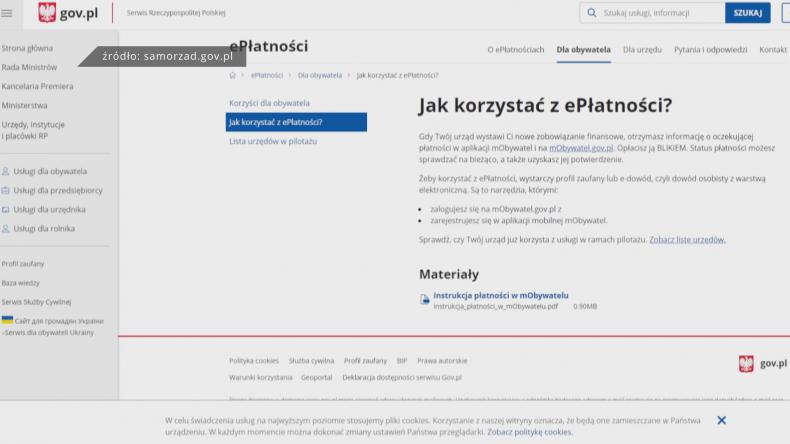Viewport: 790px width, 444px height.
Task: Open Usługi dla urzędnika sidebar link
Action: pos(49,210)
